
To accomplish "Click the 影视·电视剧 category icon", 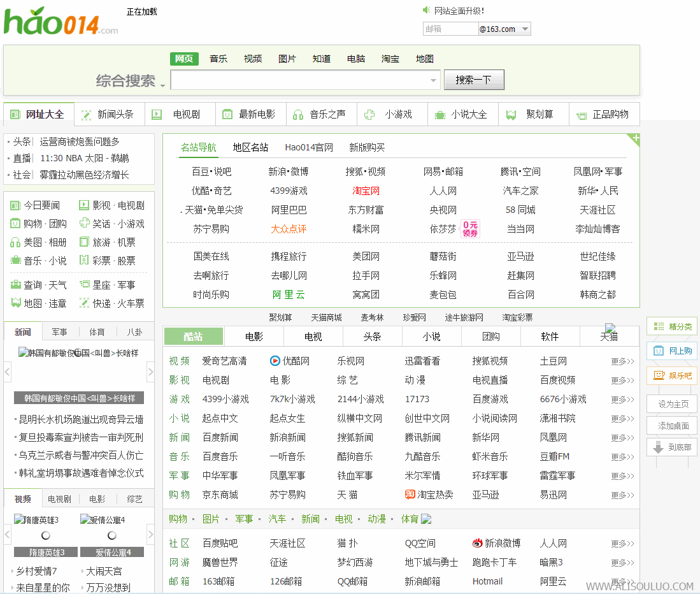I will 84,205.
